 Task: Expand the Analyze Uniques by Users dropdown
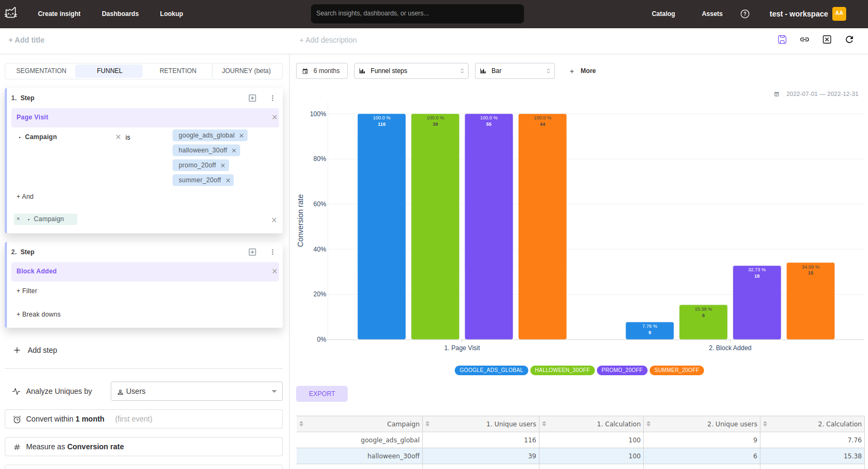click(x=196, y=391)
